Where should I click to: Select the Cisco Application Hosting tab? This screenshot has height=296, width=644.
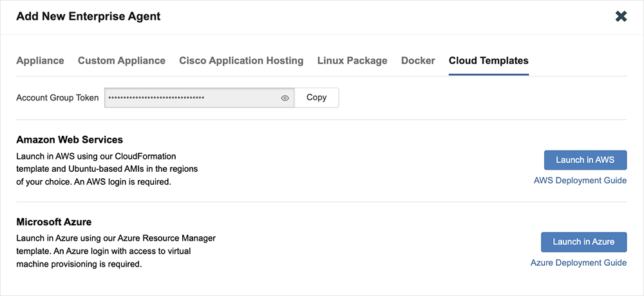(241, 60)
